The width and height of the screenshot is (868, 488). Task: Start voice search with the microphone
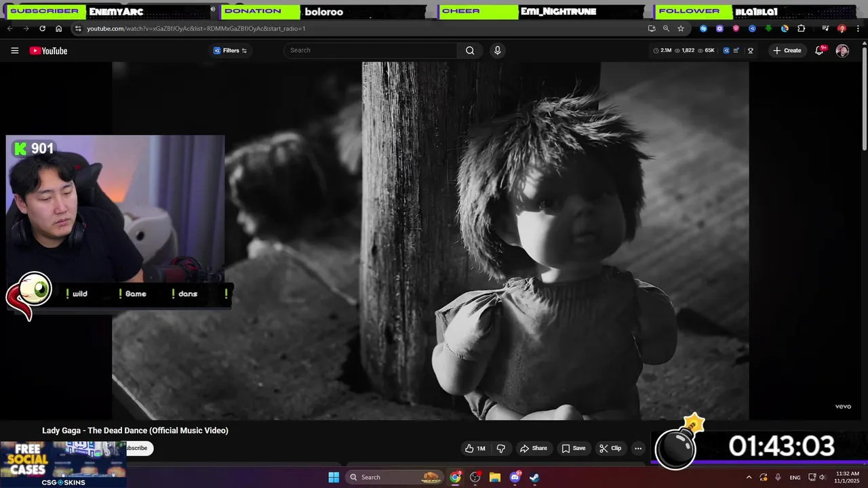point(497,50)
